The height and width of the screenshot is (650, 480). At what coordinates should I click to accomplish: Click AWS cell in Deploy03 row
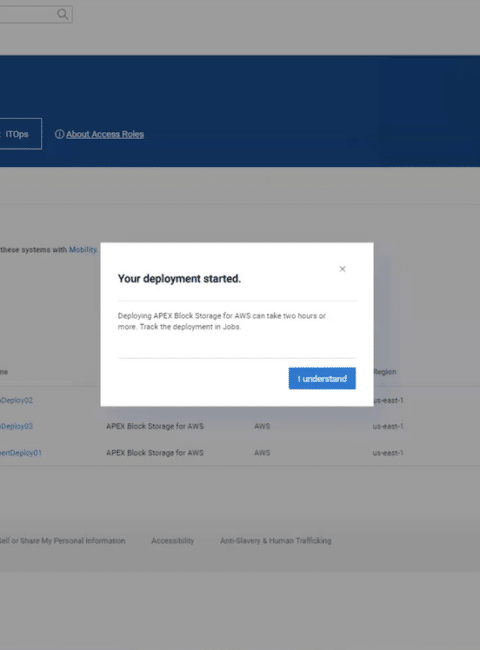(262, 426)
